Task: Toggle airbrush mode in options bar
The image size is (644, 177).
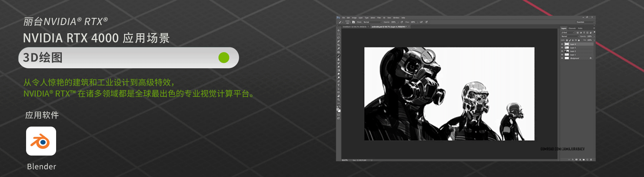Action: pyautogui.click(x=421, y=22)
